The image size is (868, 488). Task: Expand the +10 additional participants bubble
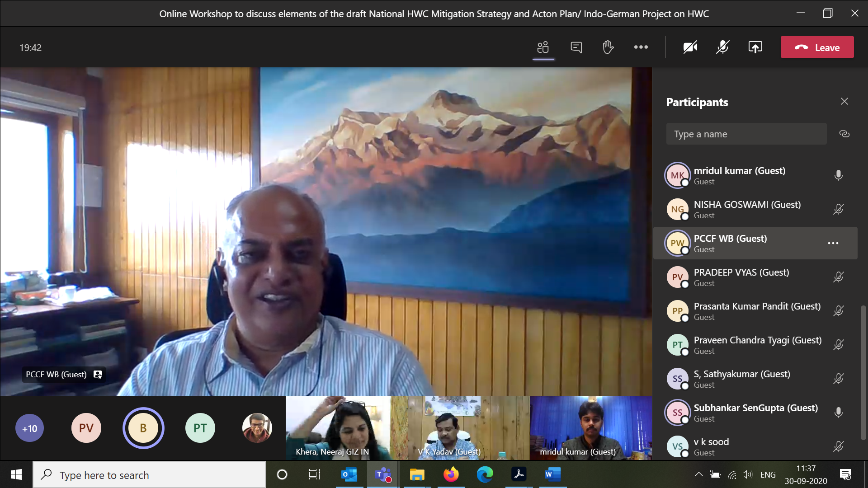[30, 428]
